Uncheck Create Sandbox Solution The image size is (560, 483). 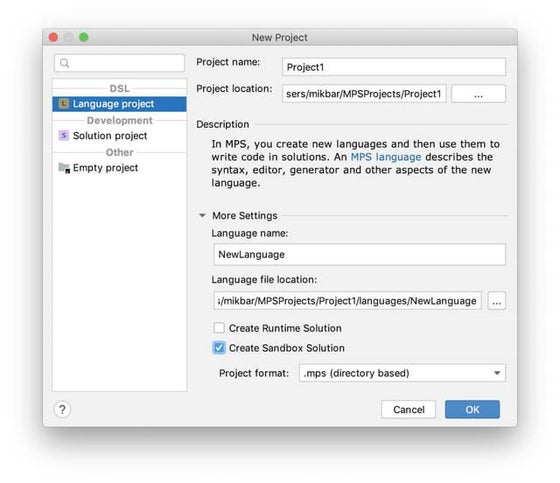(219, 348)
